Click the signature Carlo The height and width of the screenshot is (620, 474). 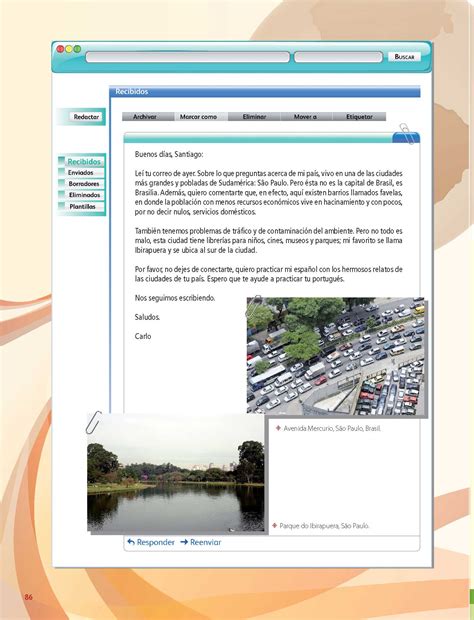click(143, 336)
